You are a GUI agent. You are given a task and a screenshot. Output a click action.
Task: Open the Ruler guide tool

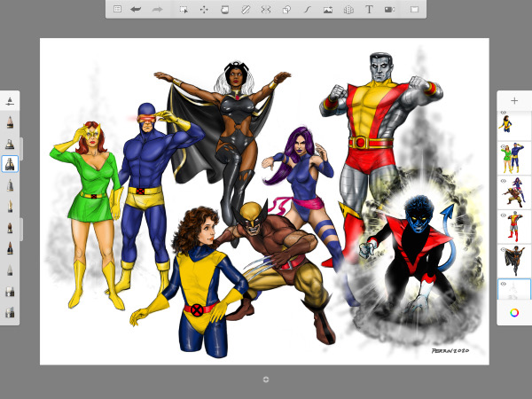[246, 10]
